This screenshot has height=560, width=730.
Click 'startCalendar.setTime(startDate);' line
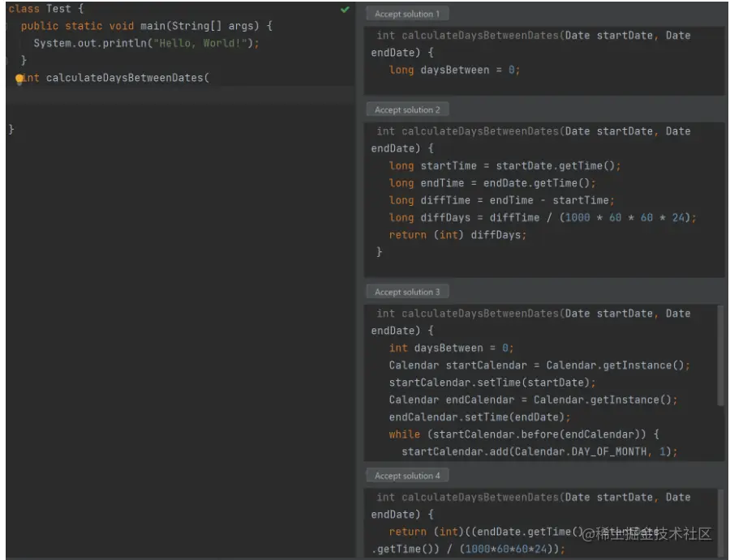[492, 383]
